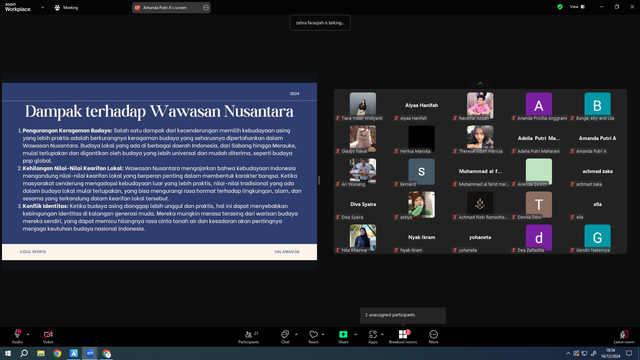Select Gendis Nakensya's G avatar tile

[x=597, y=238]
